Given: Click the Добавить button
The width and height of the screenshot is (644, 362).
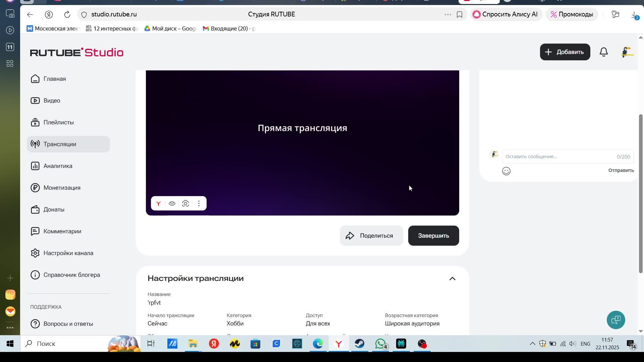Looking at the screenshot, I should point(565,52).
